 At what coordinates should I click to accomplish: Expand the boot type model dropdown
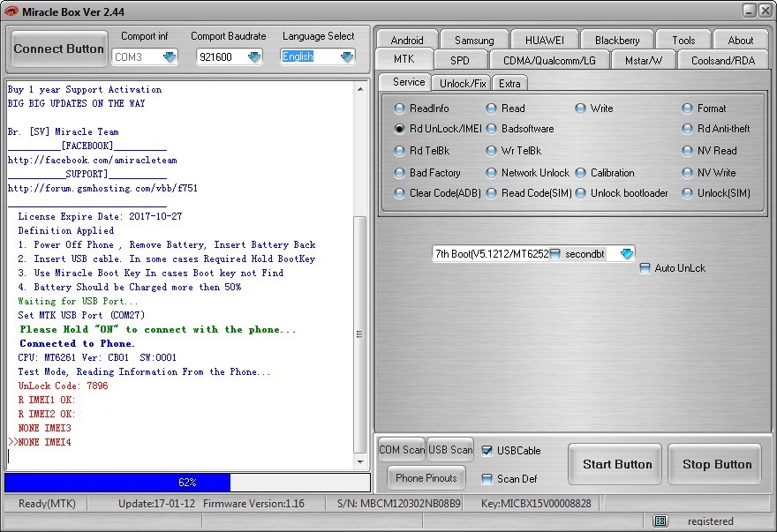pyautogui.click(x=626, y=254)
